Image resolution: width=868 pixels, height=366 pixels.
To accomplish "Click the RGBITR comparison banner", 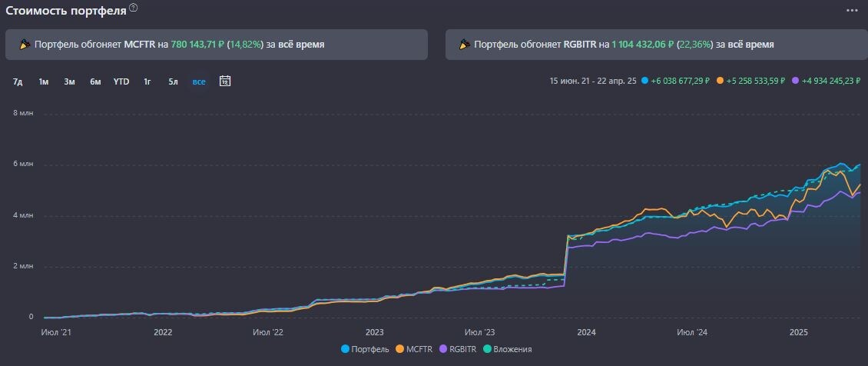I will coord(657,45).
